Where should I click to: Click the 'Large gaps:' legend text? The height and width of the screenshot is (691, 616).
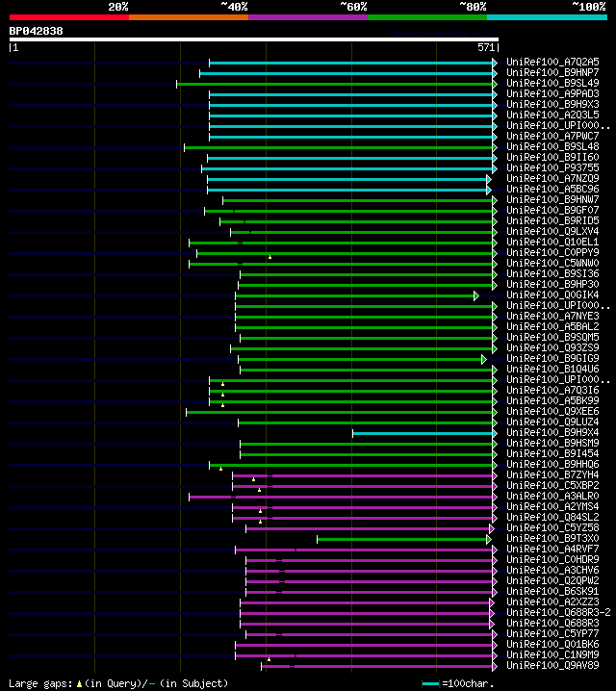40,683
